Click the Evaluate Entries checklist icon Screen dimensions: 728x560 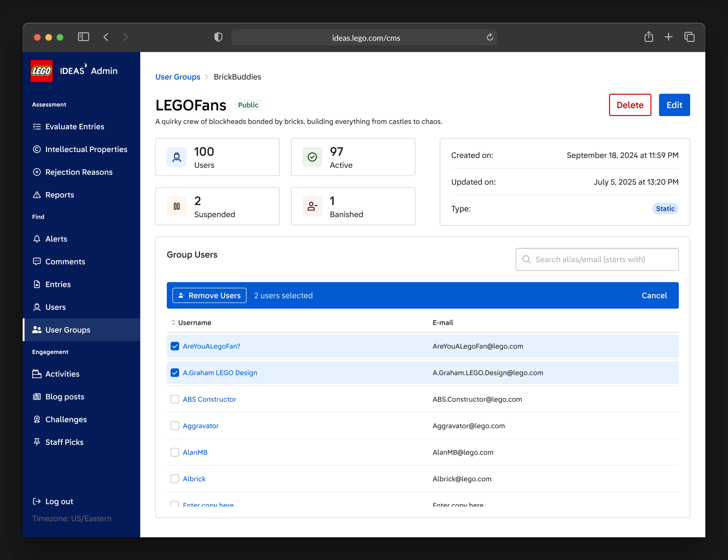click(37, 127)
